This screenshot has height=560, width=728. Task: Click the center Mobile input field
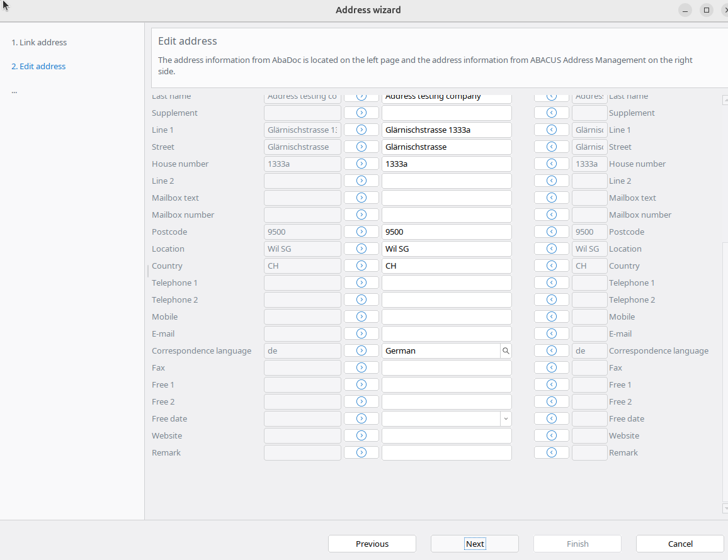pos(446,316)
